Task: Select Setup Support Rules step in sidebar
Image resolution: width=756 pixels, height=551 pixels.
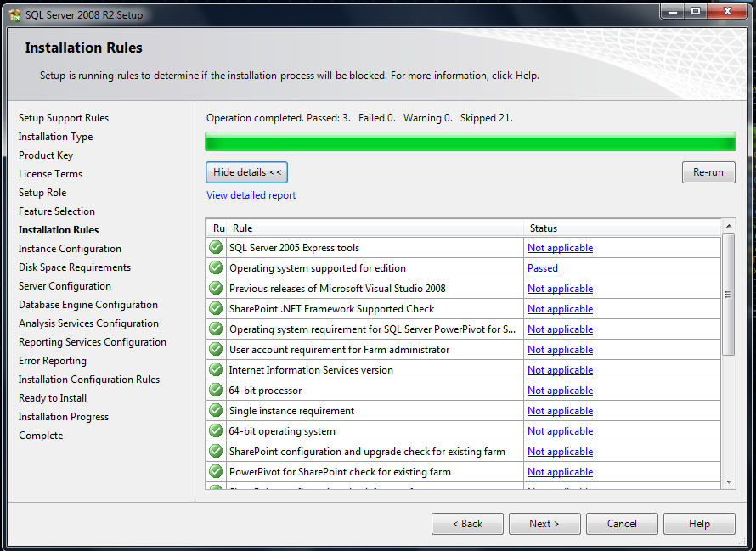Action: (64, 118)
